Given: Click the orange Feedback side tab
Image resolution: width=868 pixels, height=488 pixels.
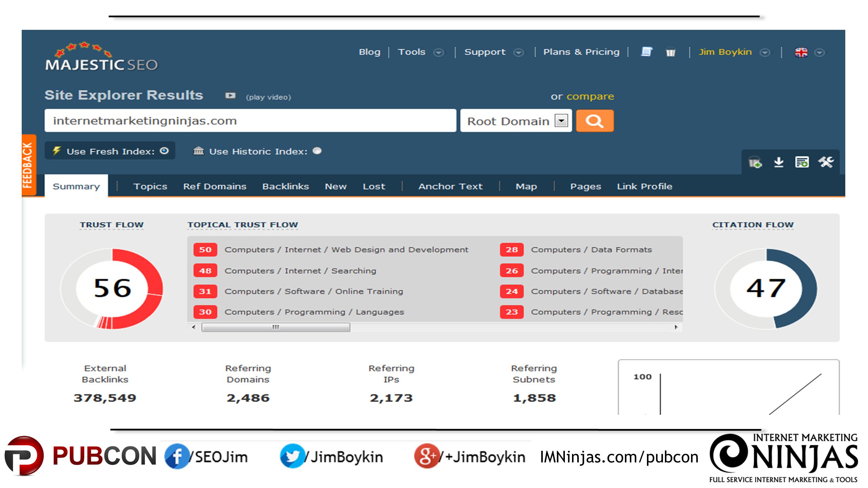Looking at the screenshot, I should tap(28, 165).
